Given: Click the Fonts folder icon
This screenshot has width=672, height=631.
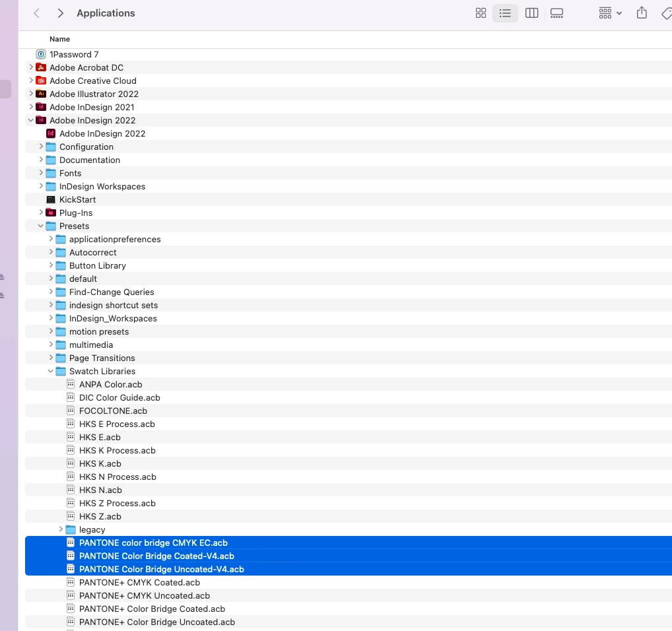Looking at the screenshot, I should [51, 173].
